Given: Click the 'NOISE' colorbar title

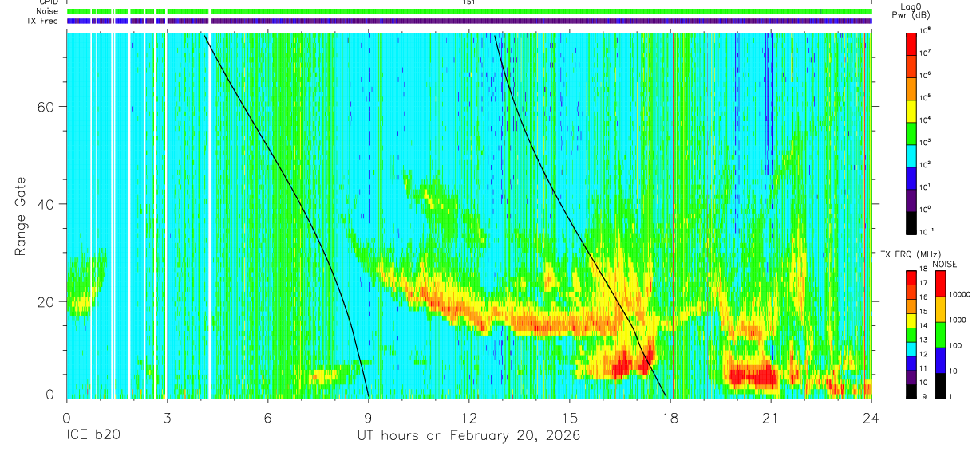Looking at the screenshot, I should [945, 264].
